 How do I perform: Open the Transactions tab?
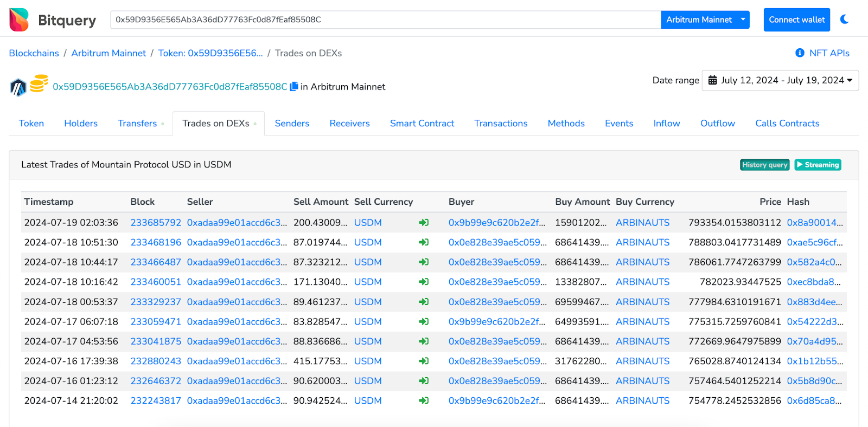(x=501, y=124)
